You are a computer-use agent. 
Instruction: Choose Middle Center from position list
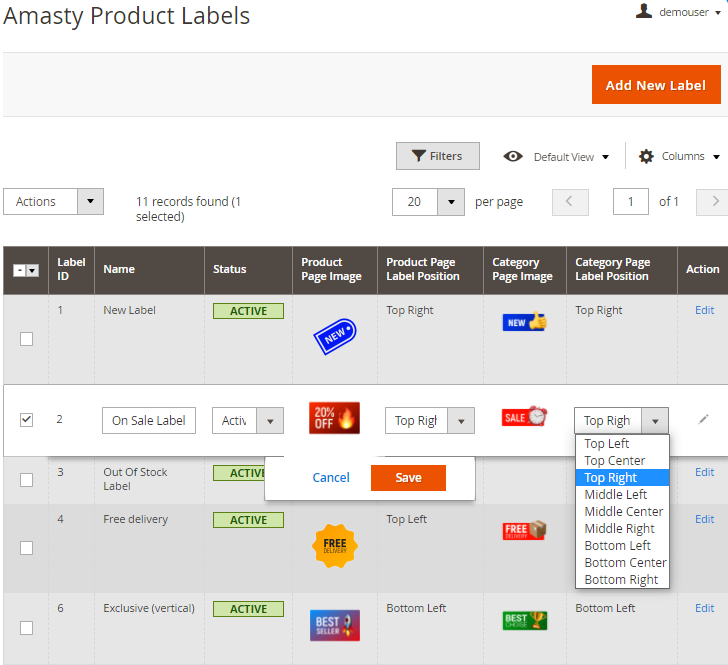point(623,511)
